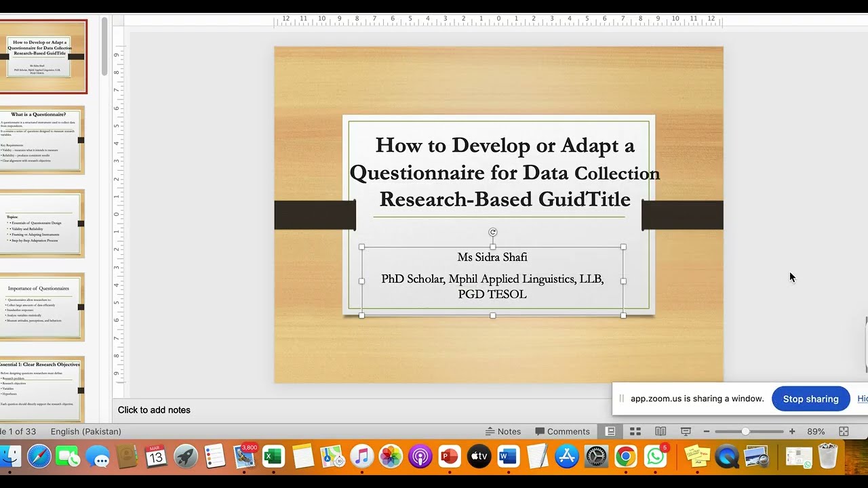Open Contacts from the Dock

click(x=127, y=456)
